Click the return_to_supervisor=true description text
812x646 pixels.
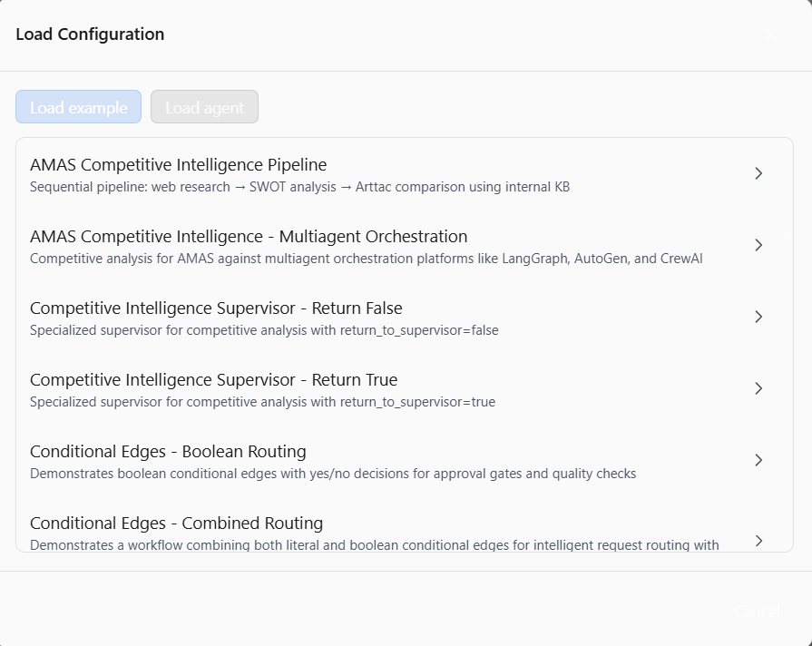(x=263, y=402)
